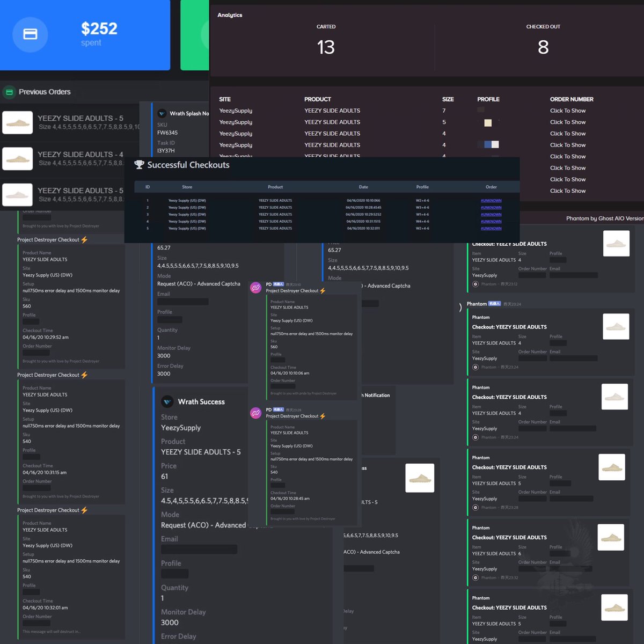
Task: Click Ghost logo in Phantom footer at 23:32
Action: coord(475,577)
